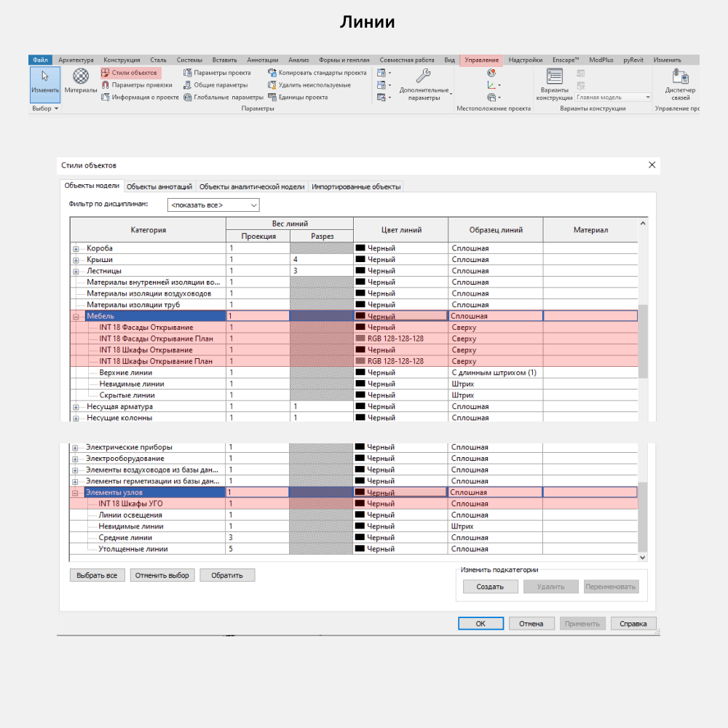Open Диспетчер связей

(680, 84)
